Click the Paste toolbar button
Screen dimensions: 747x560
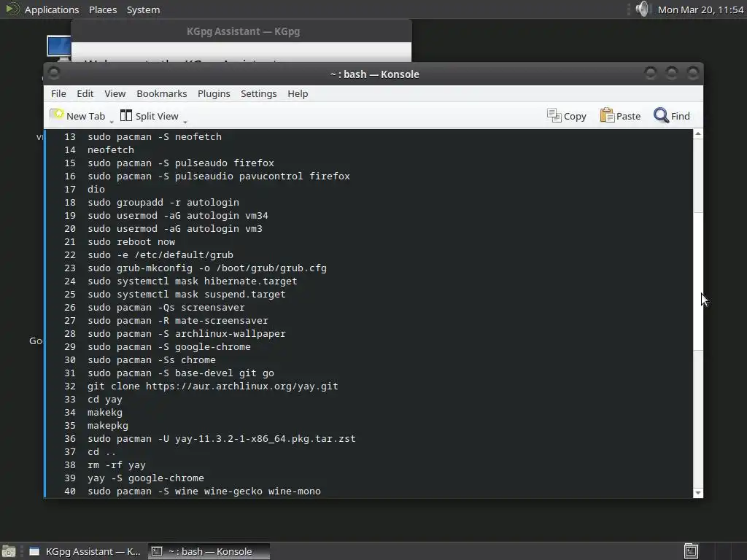(x=620, y=116)
